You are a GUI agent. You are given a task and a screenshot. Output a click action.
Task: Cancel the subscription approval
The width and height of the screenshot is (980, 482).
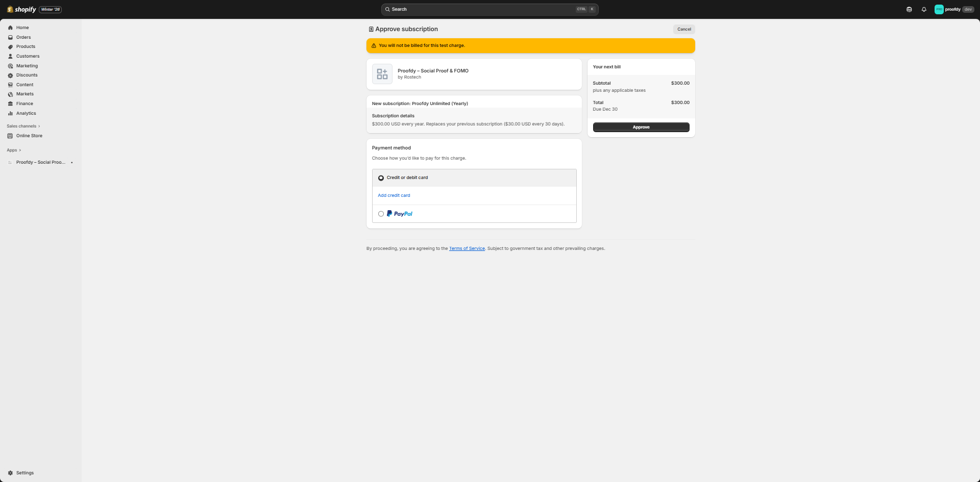[x=684, y=29]
